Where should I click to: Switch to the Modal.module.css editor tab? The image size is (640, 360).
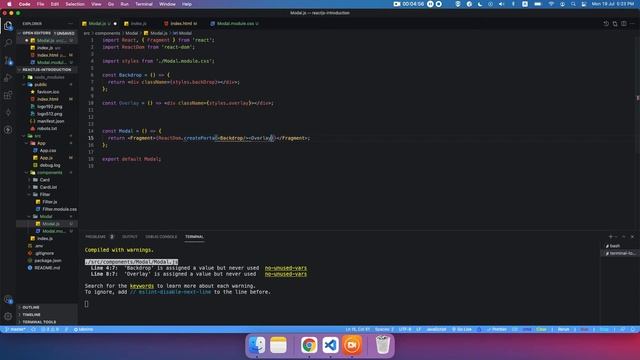tap(235, 24)
